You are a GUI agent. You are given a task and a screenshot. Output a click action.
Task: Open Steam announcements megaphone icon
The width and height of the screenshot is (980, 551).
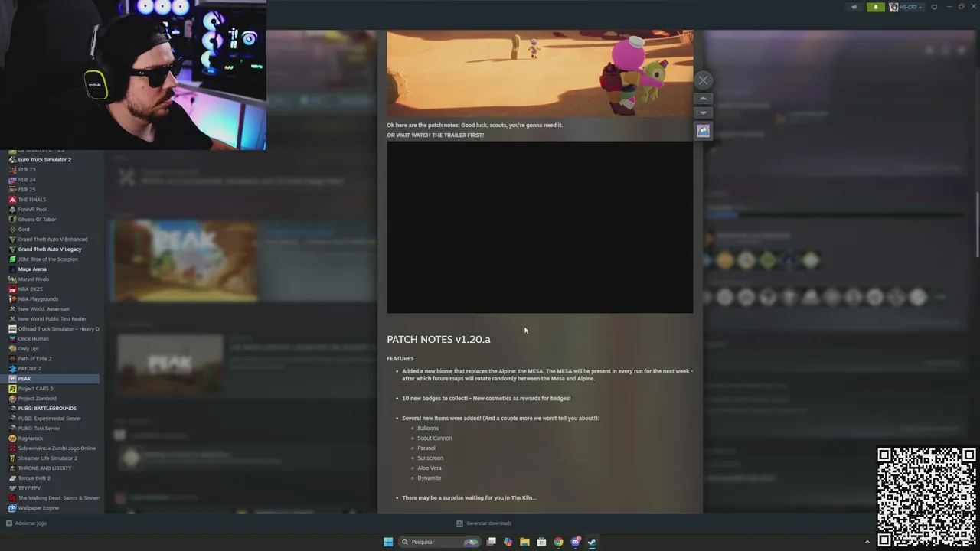coord(854,7)
